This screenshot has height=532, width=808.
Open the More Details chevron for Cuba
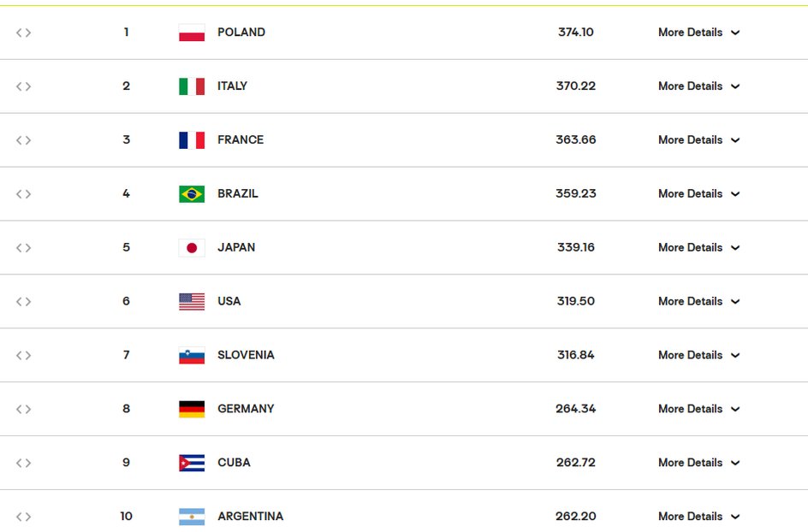click(x=735, y=463)
